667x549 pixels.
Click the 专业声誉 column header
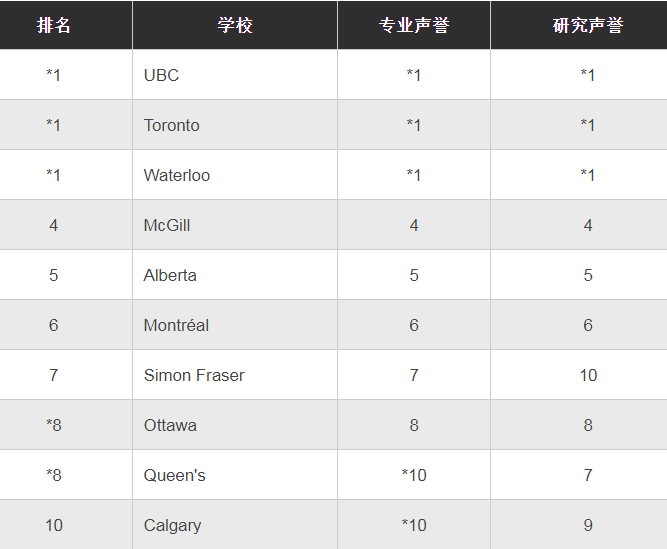tap(414, 25)
